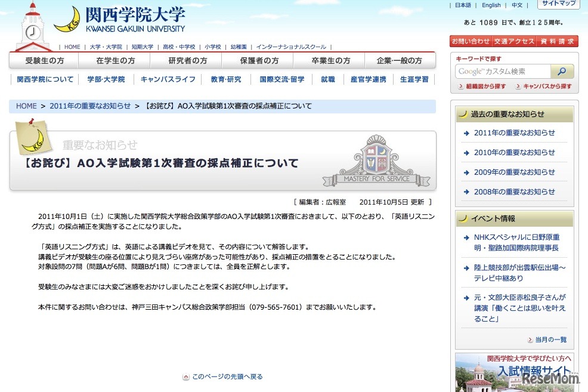Click the 2011年10月5日 更新 date text
Screen dimensions: 588x392
pyautogui.click(x=391, y=202)
